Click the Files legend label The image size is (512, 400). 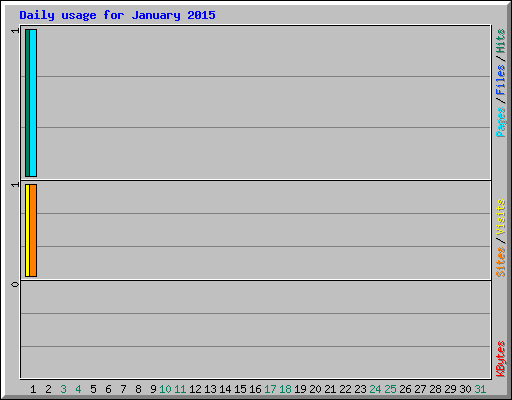coord(500,80)
